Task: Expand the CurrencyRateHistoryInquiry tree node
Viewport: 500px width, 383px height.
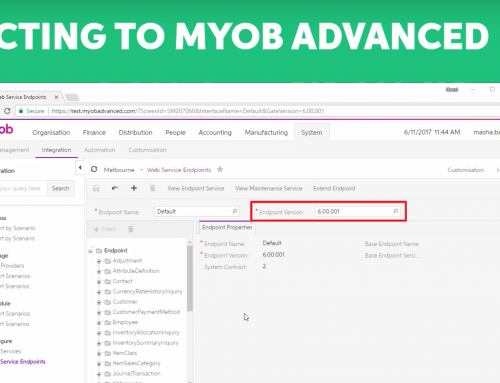Action: 99,292
